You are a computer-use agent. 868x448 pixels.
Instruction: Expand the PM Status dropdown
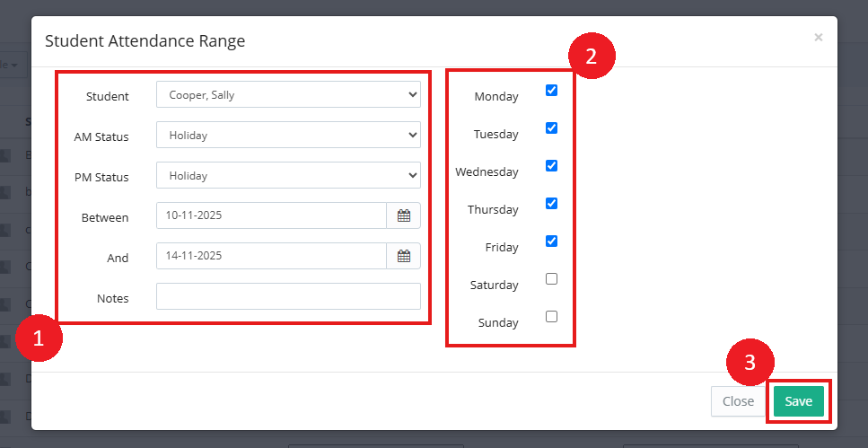pos(288,176)
